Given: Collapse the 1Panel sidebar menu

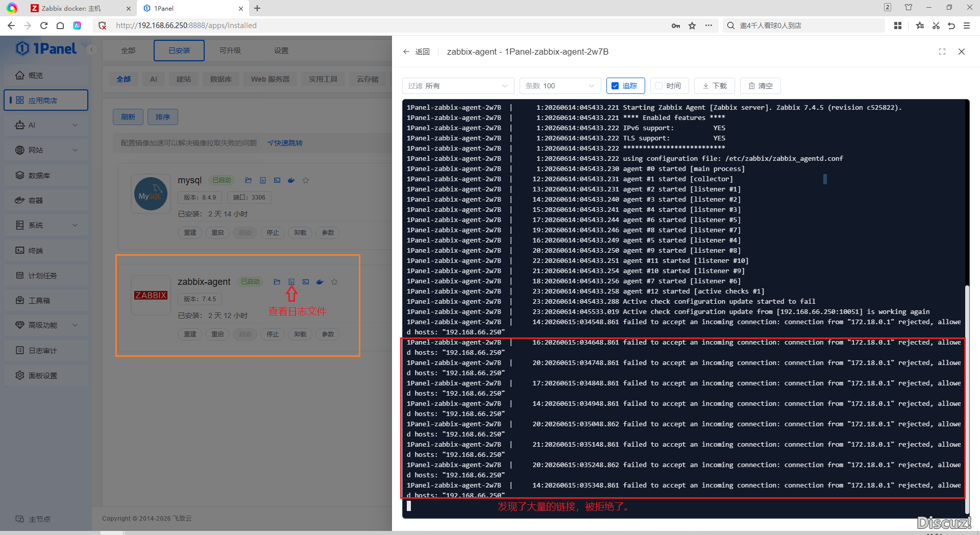Looking at the screenshot, I should pyautogui.click(x=92, y=50).
